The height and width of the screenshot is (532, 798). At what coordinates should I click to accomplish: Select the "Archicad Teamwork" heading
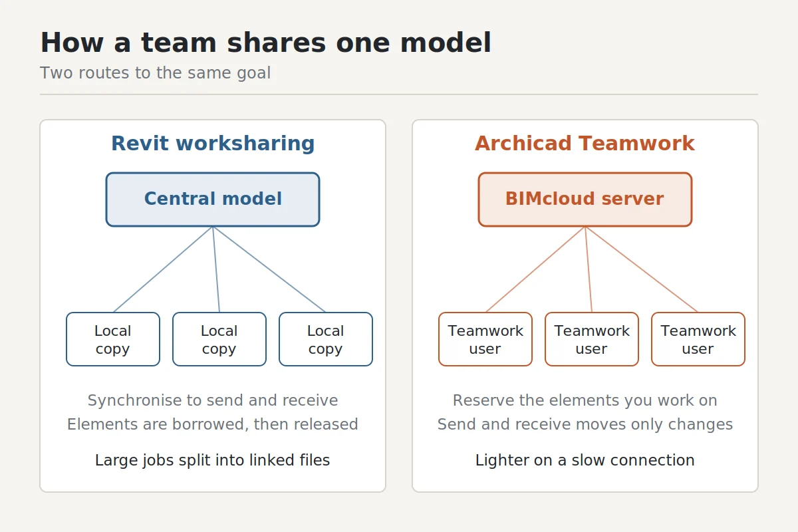tap(585, 144)
